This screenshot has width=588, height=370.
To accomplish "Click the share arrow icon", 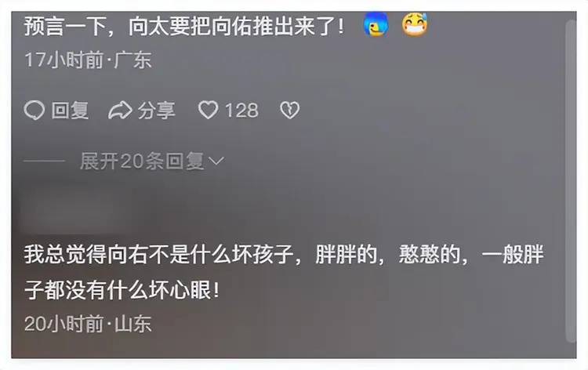I will (121, 111).
